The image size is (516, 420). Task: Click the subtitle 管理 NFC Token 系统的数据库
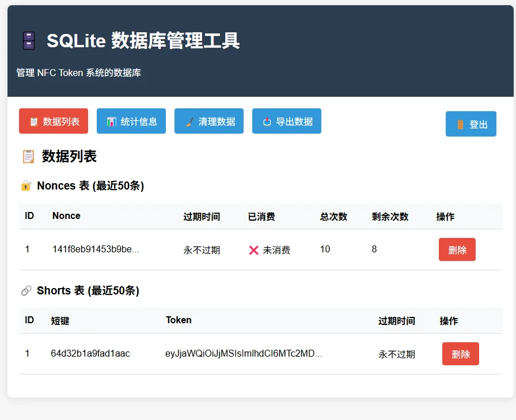[x=79, y=73]
